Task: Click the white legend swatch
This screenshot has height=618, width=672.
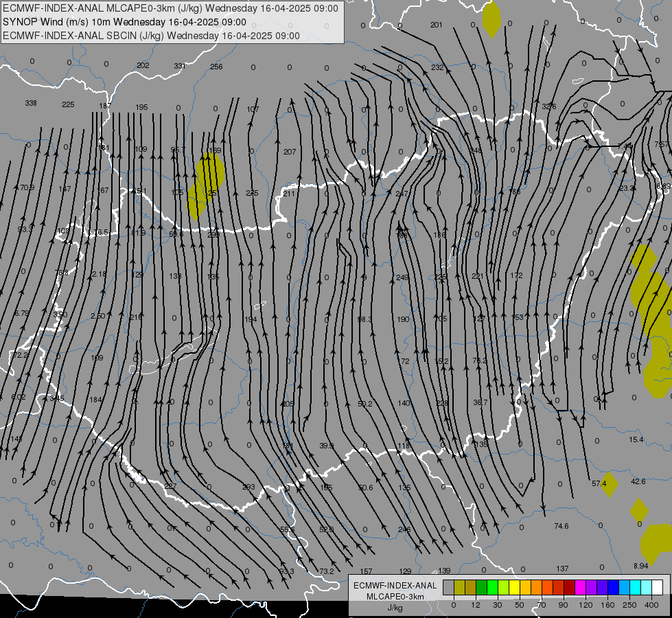Action: (x=657, y=587)
